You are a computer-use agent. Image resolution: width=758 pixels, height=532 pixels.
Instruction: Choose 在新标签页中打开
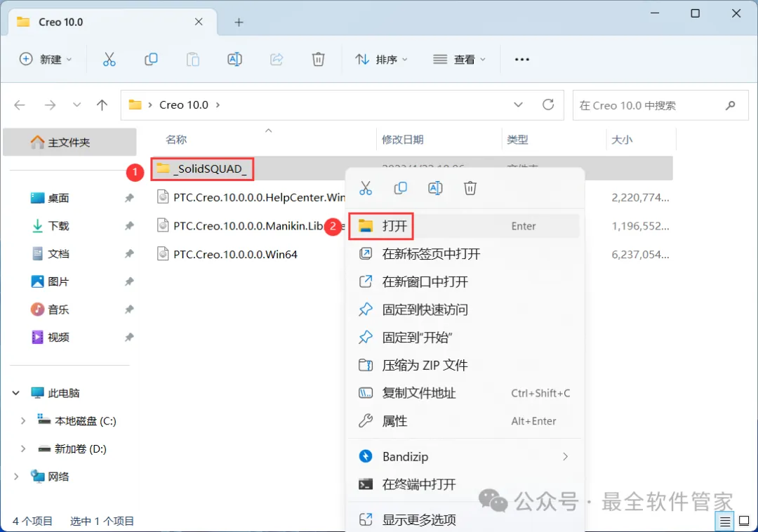coord(465,253)
